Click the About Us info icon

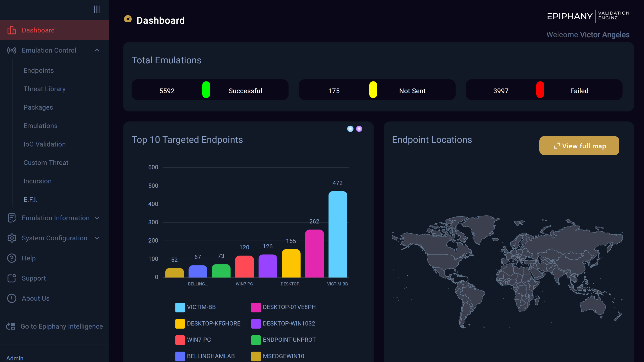12,298
